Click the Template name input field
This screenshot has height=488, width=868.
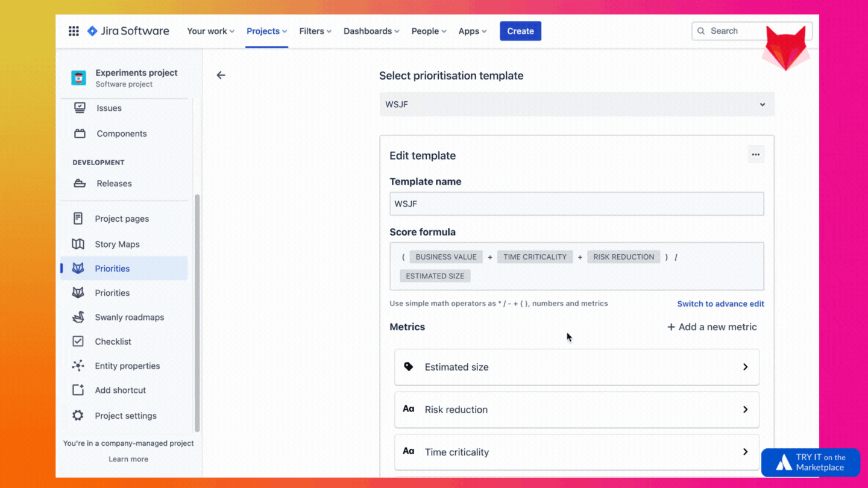[x=577, y=204]
